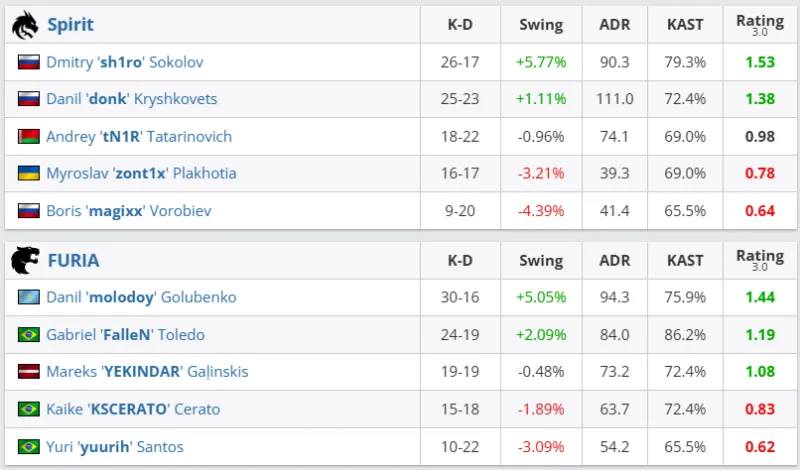Click the Brazilian flag beside yuurih

[x=29, y=447]
